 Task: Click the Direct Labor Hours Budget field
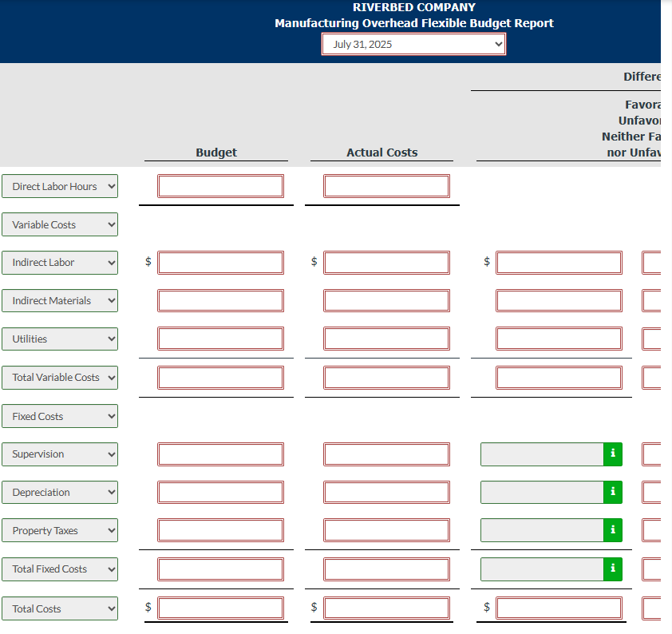(221, 186)
